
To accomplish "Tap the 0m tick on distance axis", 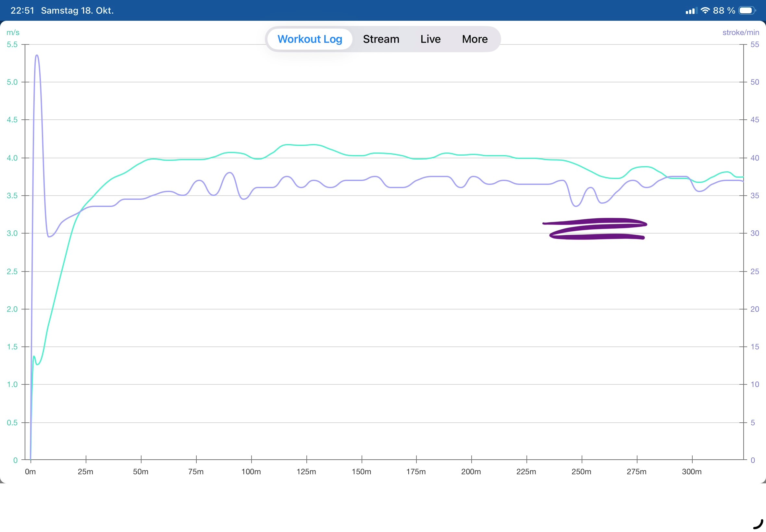I will click(30, 471).
